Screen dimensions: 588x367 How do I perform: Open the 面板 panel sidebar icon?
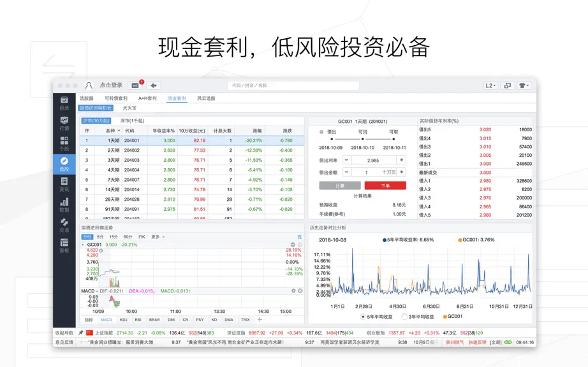click(64, 246)
